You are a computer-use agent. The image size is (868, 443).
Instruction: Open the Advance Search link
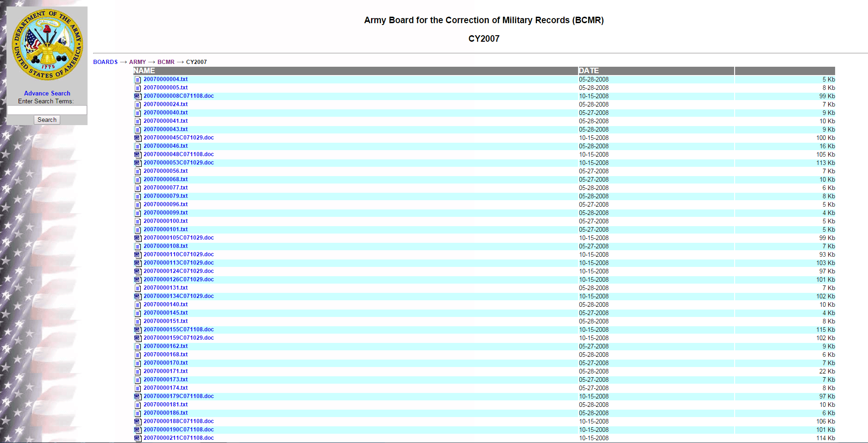[x=47, y=93]
